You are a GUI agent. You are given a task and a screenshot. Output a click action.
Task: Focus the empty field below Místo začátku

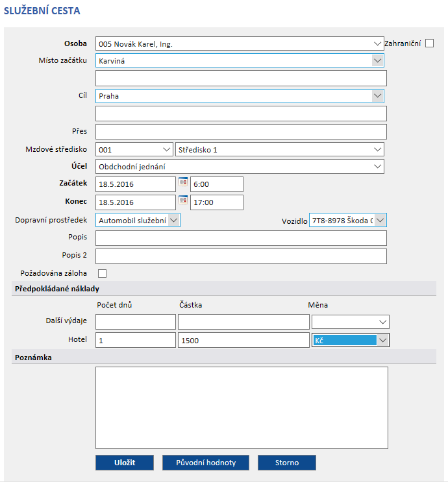tap(241, 78)
